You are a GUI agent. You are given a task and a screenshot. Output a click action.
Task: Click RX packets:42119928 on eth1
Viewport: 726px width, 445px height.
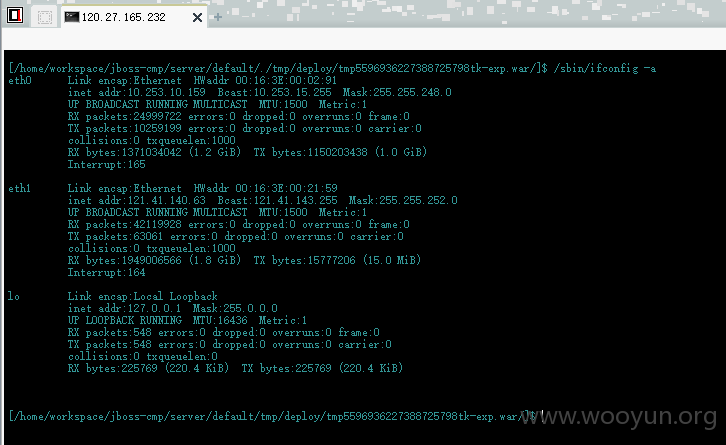[x=125, y=225]
